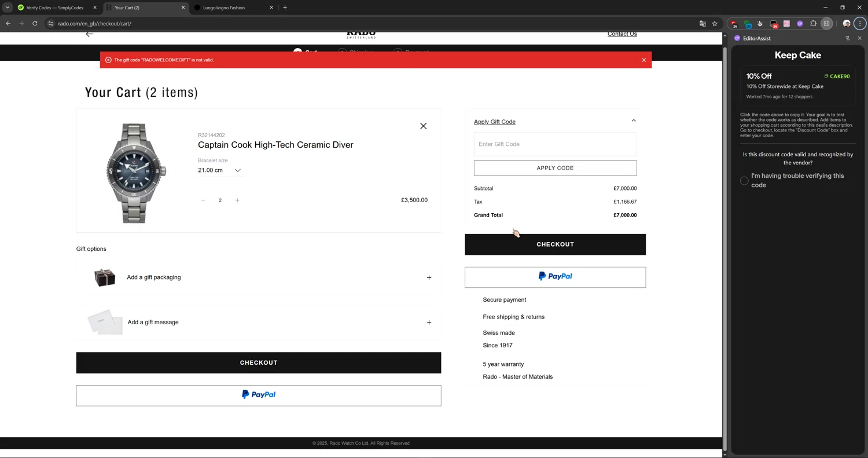This screenshot has width=868, height=458.
Task: Open the purple EditorAssist toolbar extension
Action: (x=800, y=24)
